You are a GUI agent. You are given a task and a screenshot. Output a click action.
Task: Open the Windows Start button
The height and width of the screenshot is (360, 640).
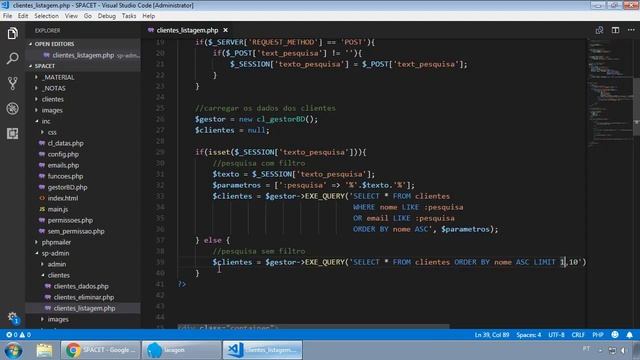pyautogui.click(x=13, y=350)
